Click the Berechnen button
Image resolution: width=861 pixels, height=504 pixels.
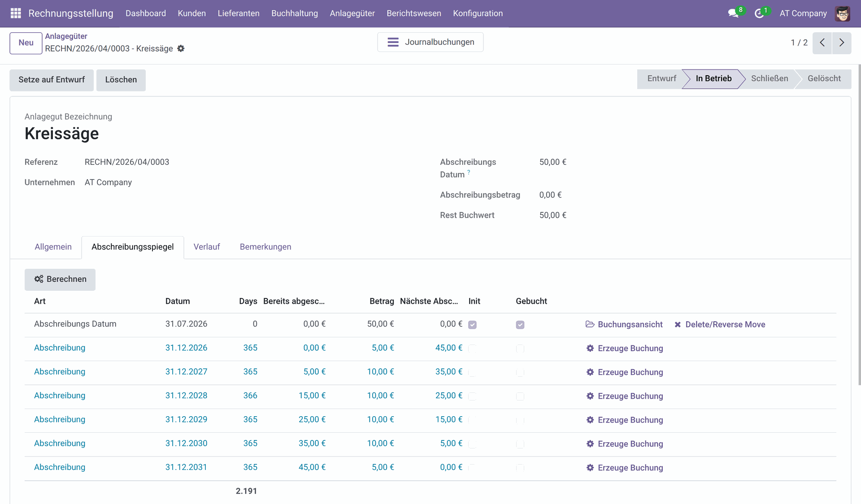coord(60,279)
